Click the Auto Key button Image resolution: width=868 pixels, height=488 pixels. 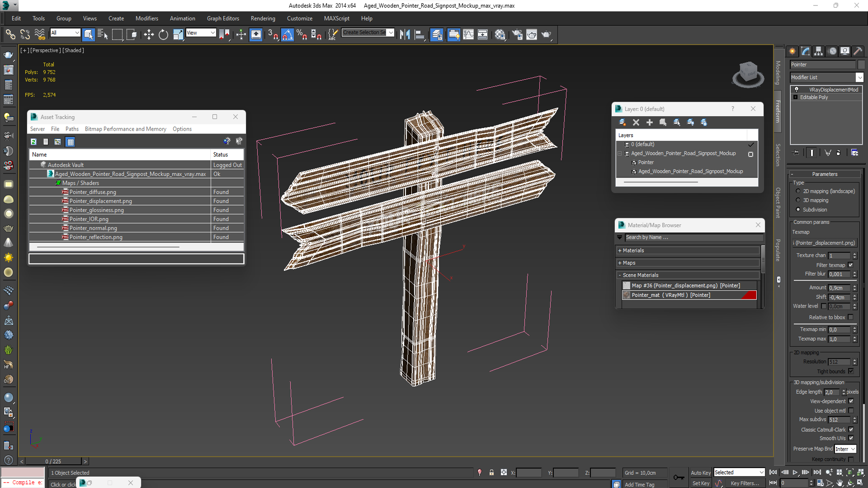pos(700,472)
